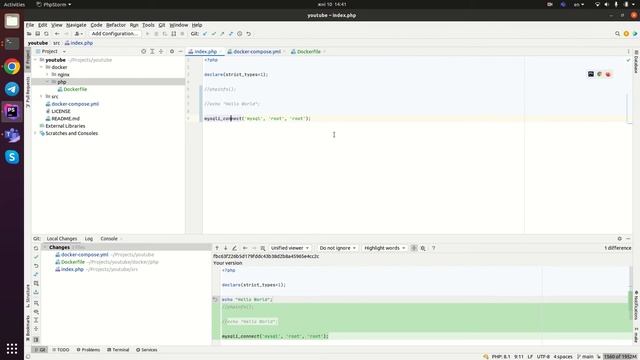
Task: Navigate Back with the left arrow icon
Action: tap(57, 34)
